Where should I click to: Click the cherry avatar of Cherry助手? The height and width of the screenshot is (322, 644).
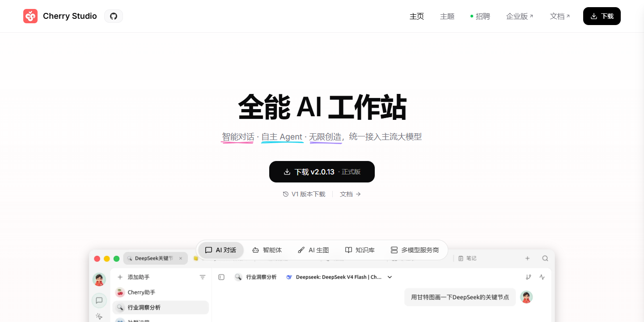click(x=120, y=292)
